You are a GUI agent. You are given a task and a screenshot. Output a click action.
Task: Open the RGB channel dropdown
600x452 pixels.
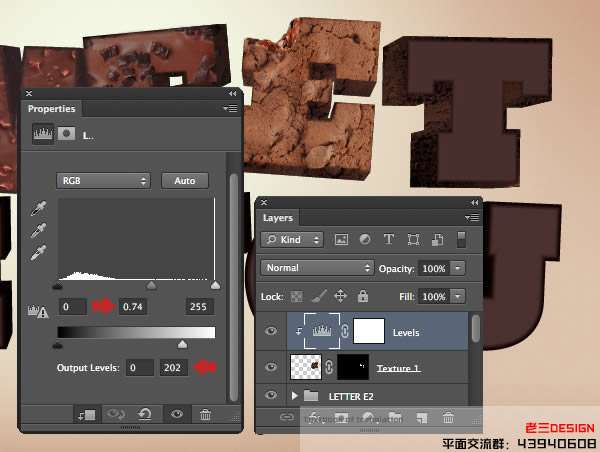tap(103, 181)
